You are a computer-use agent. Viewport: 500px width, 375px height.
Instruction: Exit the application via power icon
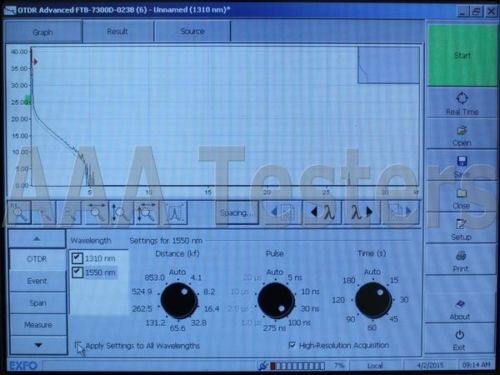coord(459,339)
